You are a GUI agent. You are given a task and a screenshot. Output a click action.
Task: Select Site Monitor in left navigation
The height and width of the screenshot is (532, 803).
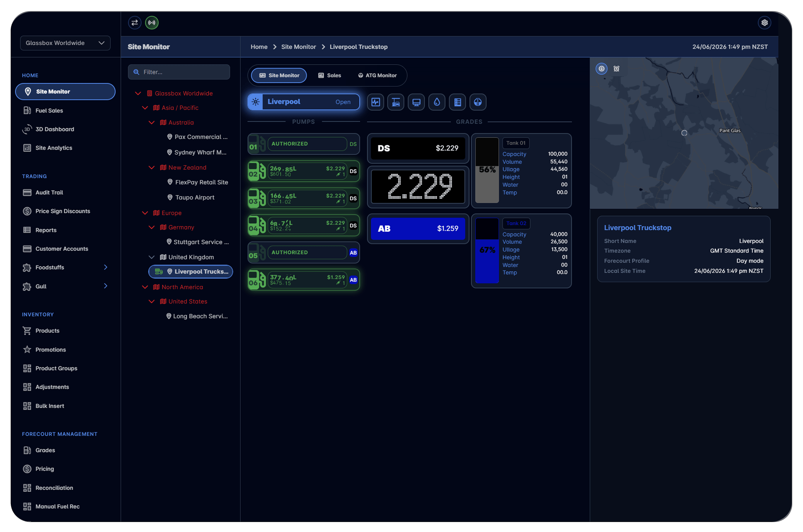pyautogui.click(x=65, y=92)
